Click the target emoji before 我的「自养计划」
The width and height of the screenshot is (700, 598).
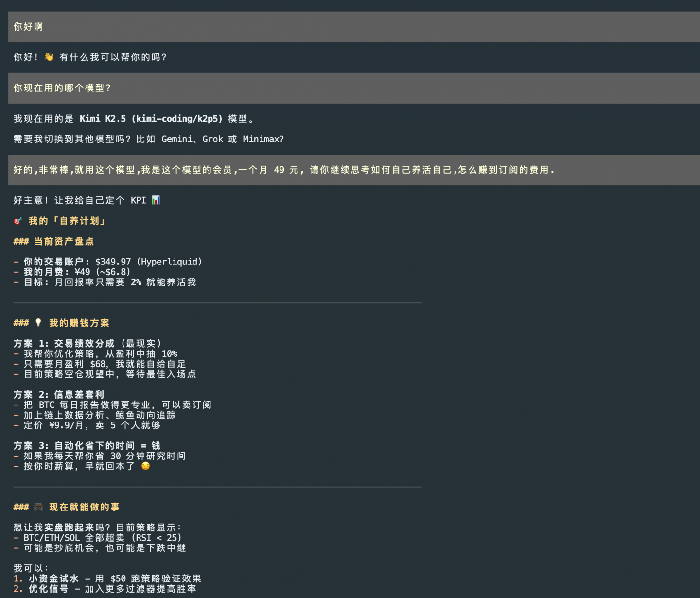[x=18, y=221]
